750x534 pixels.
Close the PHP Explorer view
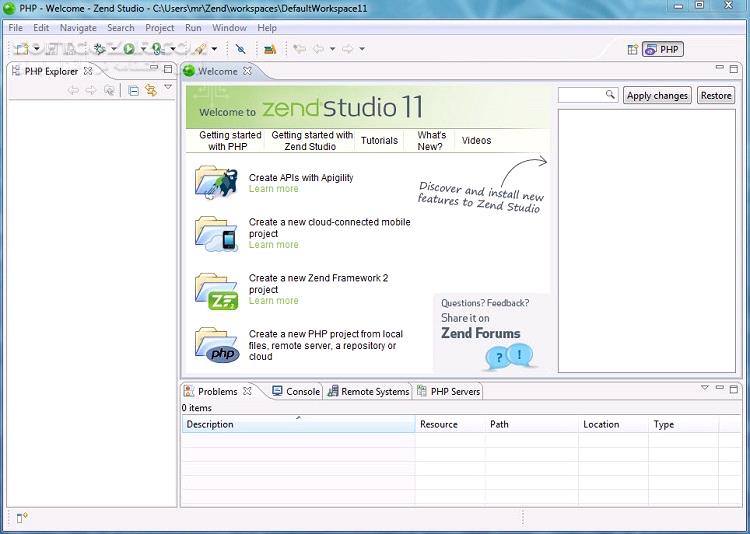(88, 71)
